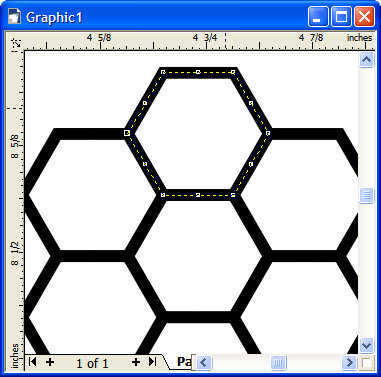Click the "1 of 1" page counter
Screen dimensions: 381x377
tap(92, 363)
